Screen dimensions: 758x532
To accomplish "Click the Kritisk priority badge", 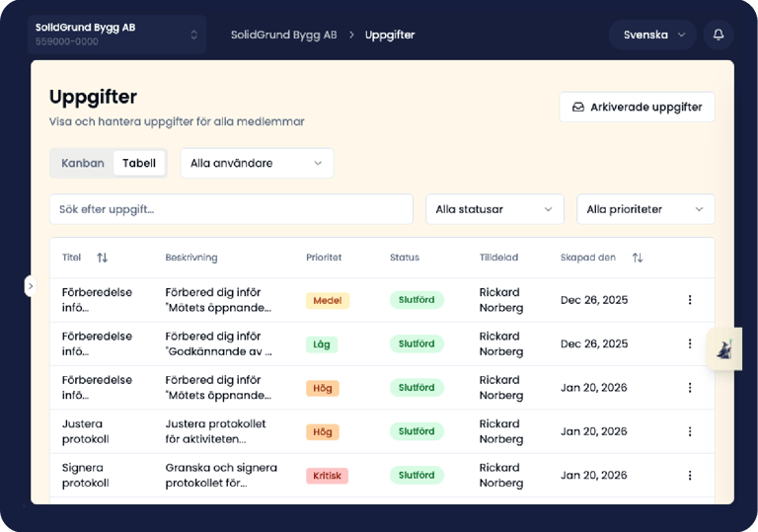I will [x=328, y=476].
